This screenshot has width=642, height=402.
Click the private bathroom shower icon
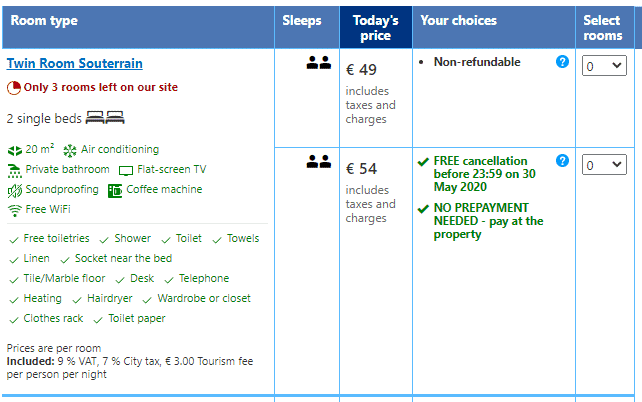coord(14,171)
